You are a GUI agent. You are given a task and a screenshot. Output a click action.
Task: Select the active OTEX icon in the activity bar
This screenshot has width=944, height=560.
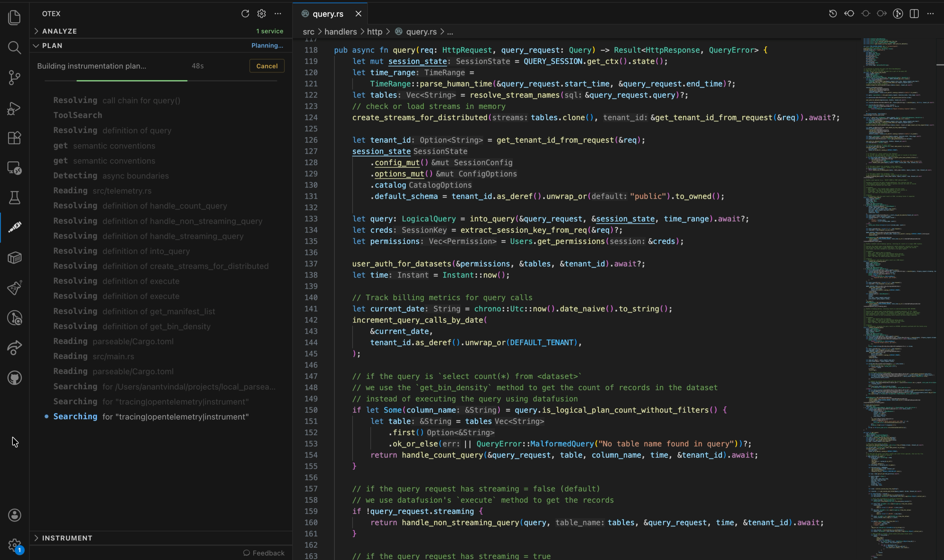click(14, 227)
